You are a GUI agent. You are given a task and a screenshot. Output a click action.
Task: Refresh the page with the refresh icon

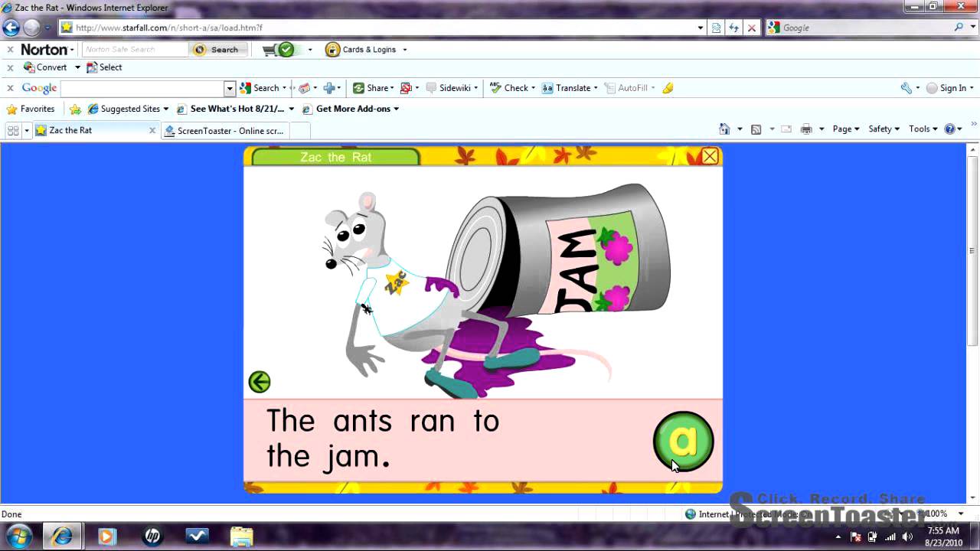[733, 28]
